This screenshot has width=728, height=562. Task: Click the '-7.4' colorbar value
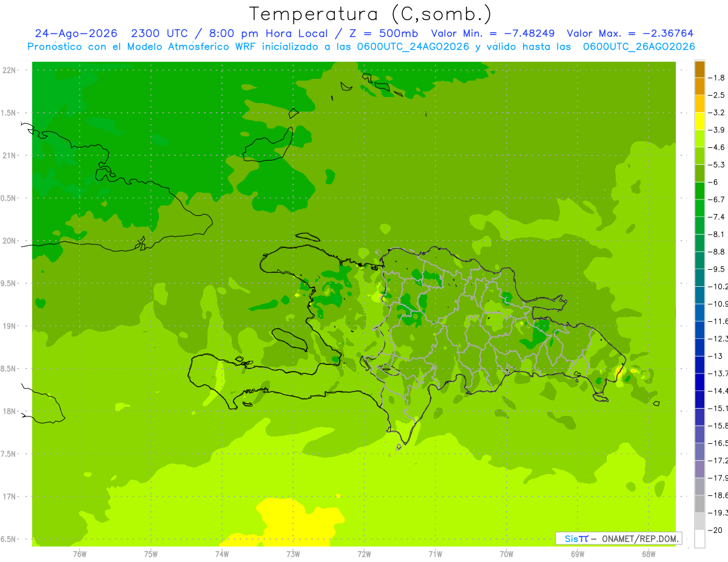click(x=716, y=217)
